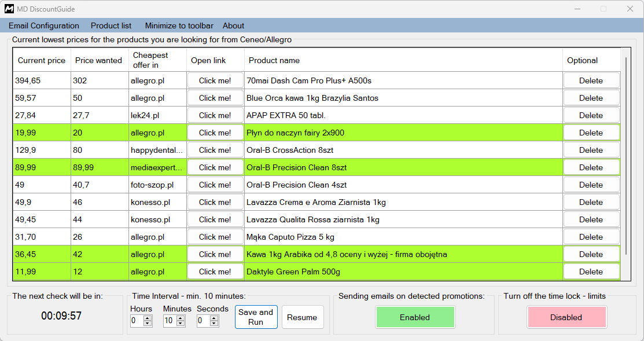The height and width of the screenshot is (341, 644).
Task: Select the foto-szop.pl cheapest offer cell
Action: coord(158,185)
